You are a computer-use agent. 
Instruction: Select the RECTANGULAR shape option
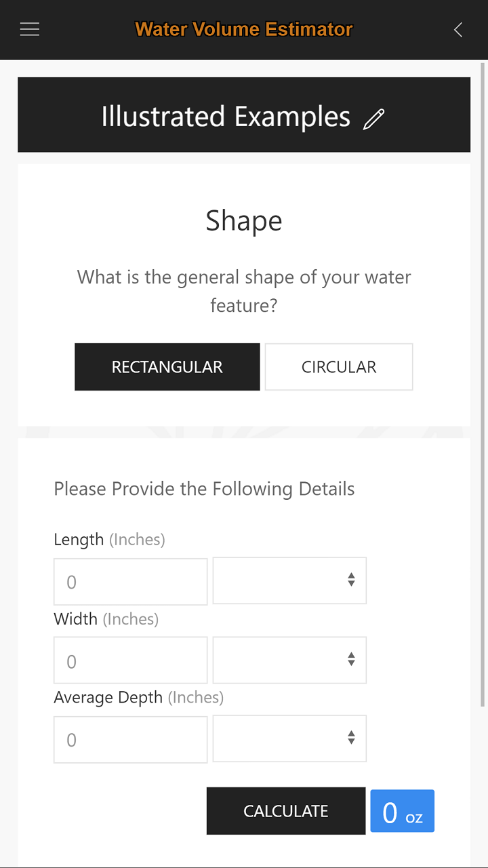coord(167,367)
